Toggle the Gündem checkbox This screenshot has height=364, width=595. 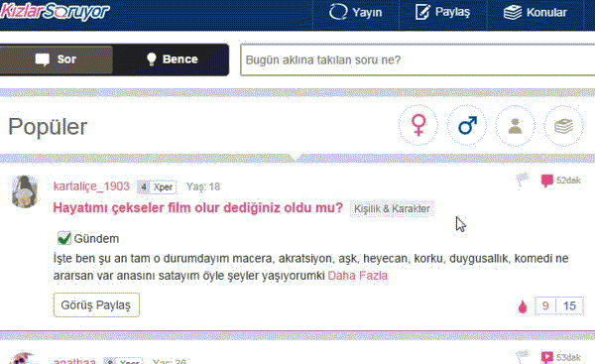pyautogui.click(x=64, y=238)
